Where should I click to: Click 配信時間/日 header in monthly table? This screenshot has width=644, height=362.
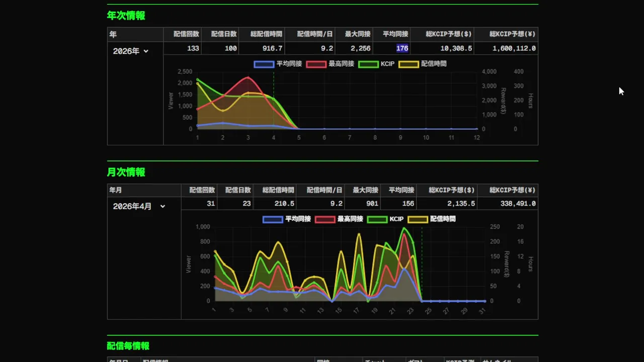click(325, 190)
